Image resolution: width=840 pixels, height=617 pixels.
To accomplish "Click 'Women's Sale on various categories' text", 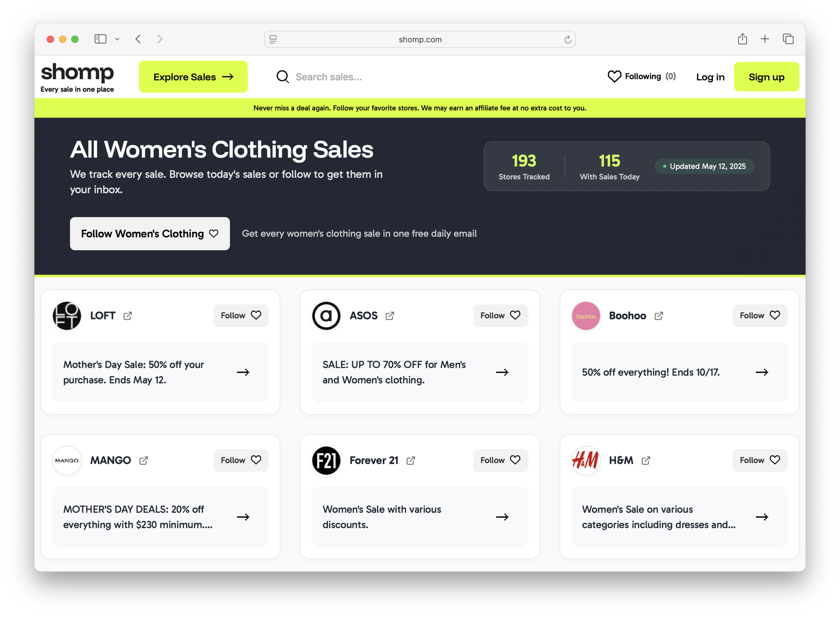I will [x=658, y=517].
